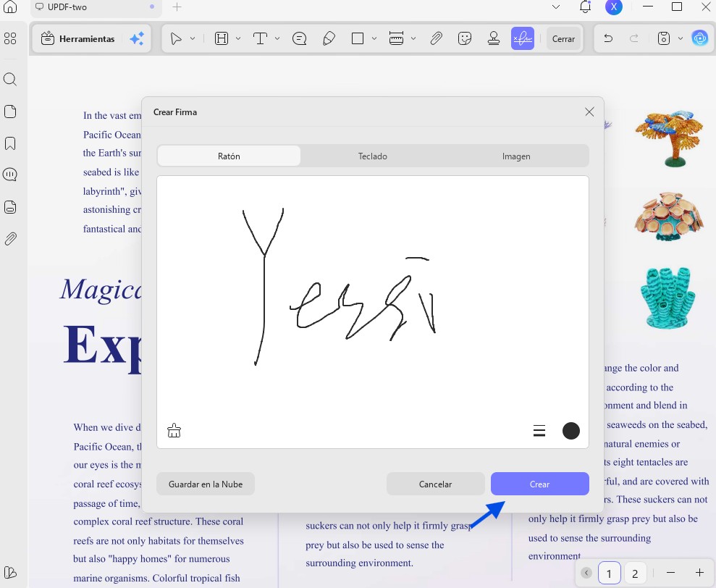Select the pencil drawing tool
Viewport: 716px width, 588px height.
click(329, 38)
